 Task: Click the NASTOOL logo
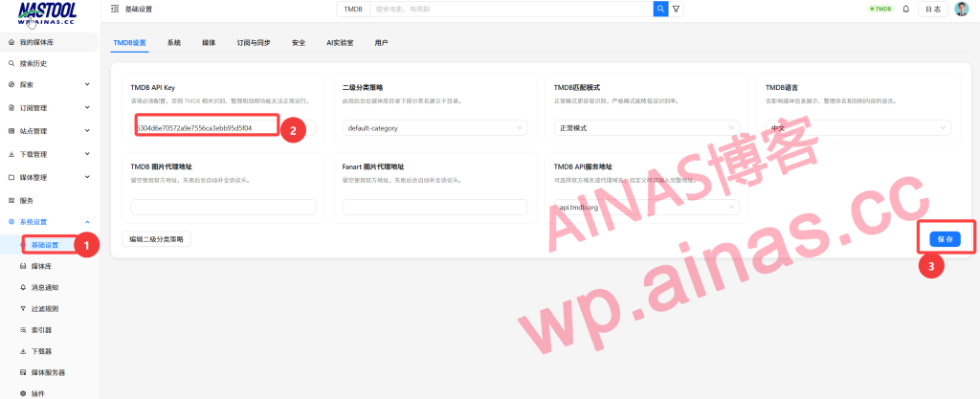pos(47,13)
